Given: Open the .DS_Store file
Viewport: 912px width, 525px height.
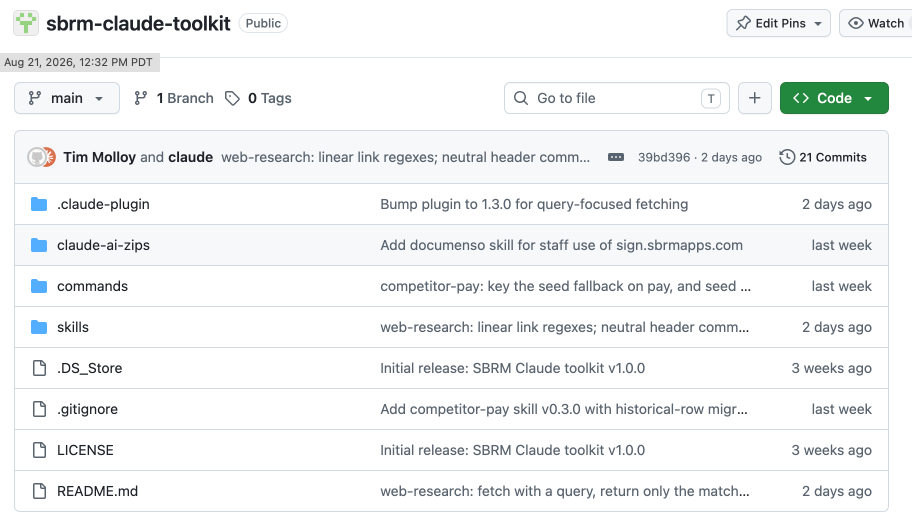Looking at the screenshot, I should point(90,368).
